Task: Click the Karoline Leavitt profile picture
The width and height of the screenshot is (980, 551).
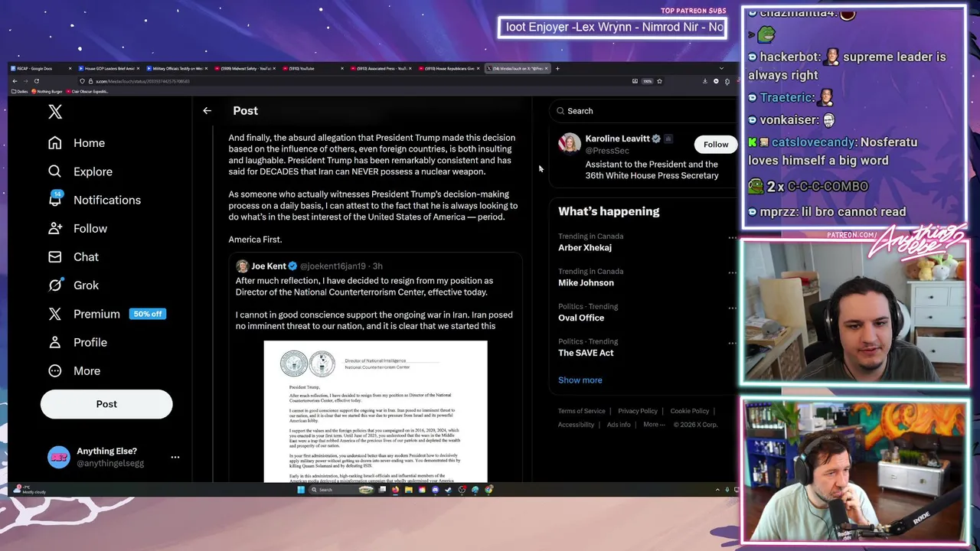Action: pyautogui.click(x=570, y=143)
